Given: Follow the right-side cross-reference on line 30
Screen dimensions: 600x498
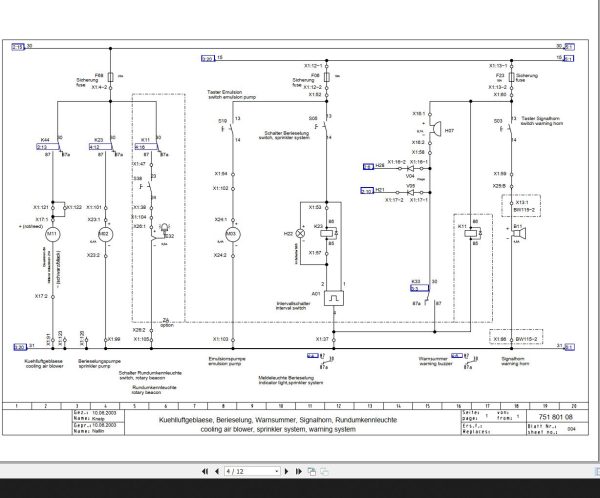Looking at the screenshot, I should coord(569,47).
